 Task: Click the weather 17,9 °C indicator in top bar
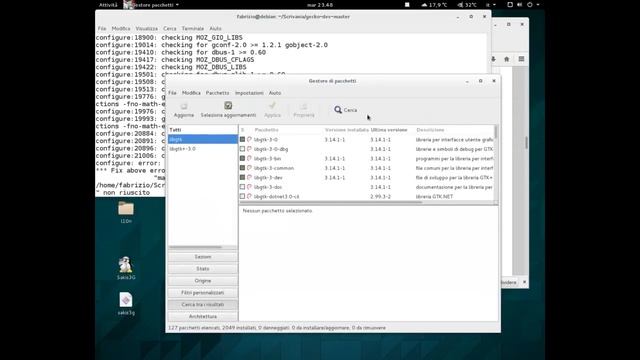coord(434,5)
